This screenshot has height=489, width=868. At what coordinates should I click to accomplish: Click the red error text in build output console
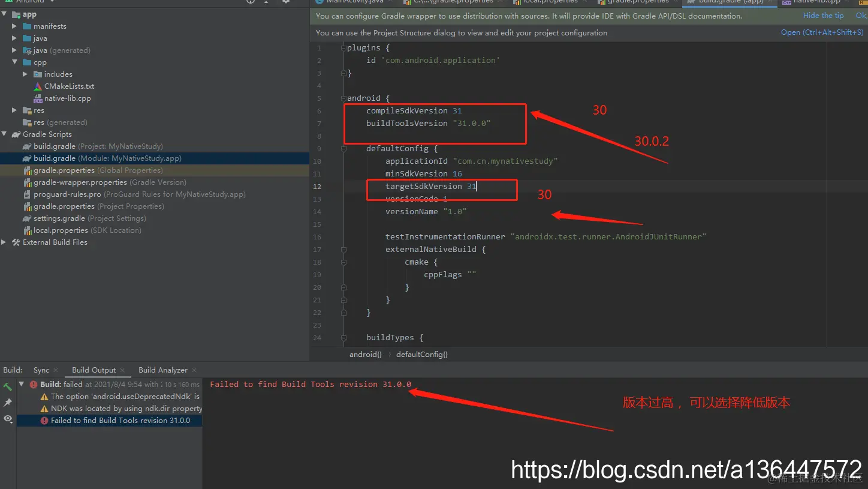tap(311, 385)
